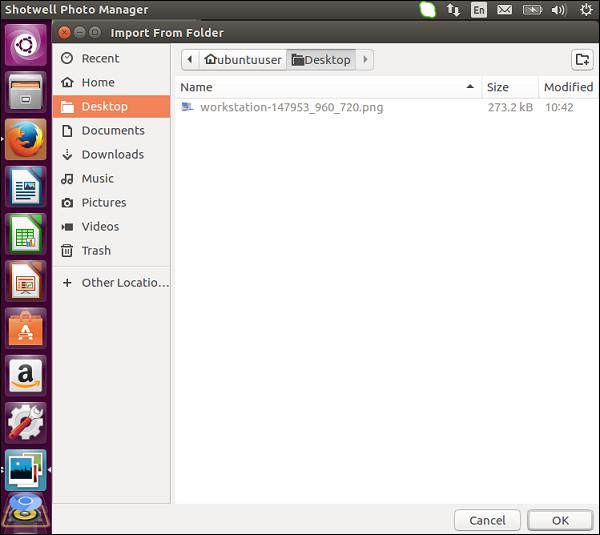Open LibreOffice Calc from the launcher
This screenshot has height=535, width=600.
pyautogui.click(x=25, y=235)
